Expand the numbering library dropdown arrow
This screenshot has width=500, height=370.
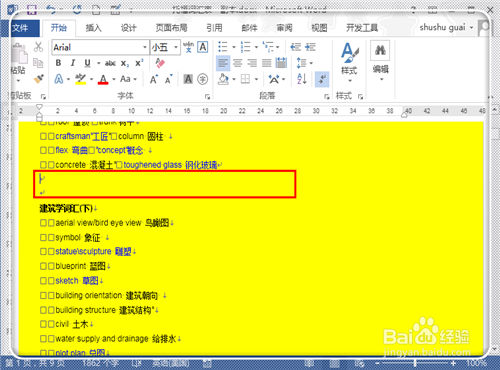256,47
